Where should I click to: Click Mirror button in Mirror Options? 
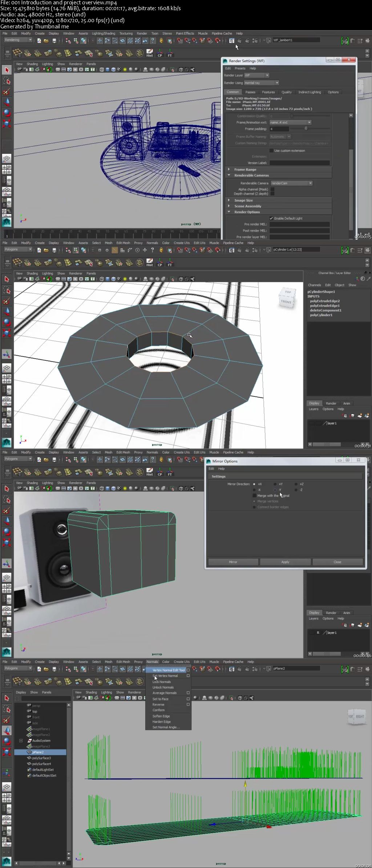click(x=233, y=562)
